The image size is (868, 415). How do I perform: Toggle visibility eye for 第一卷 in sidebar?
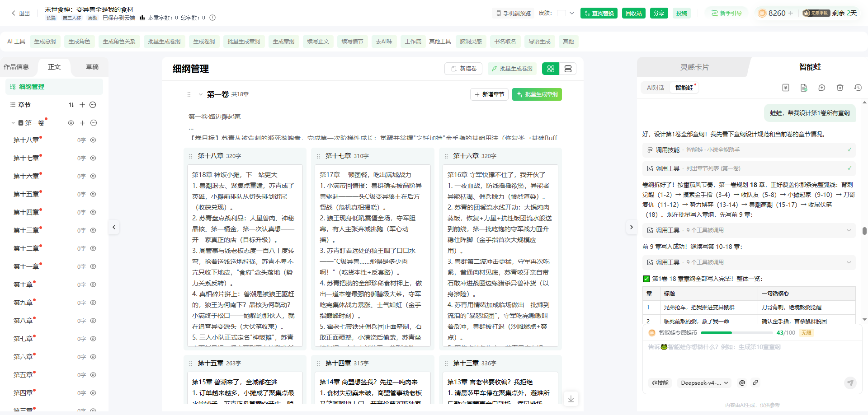coord(71,123)
